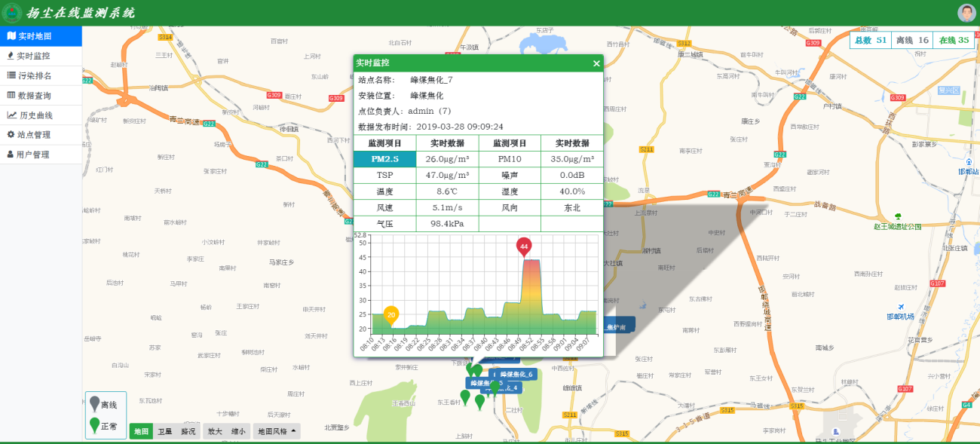This screenshot has width=980, height=444.
Task: Select the highlighted PM2.5 cell
Action: coord(384,159)
